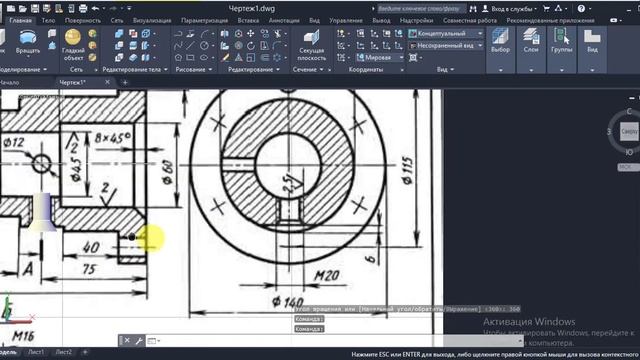Click the Save As icon
This screenshot has width=640, height=360.
point(47,8)
